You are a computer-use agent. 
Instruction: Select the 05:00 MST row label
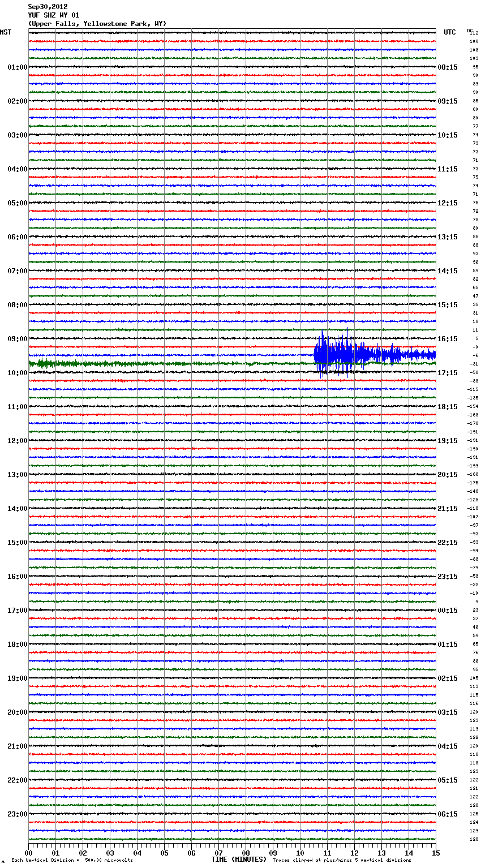(x=18, y=203)
